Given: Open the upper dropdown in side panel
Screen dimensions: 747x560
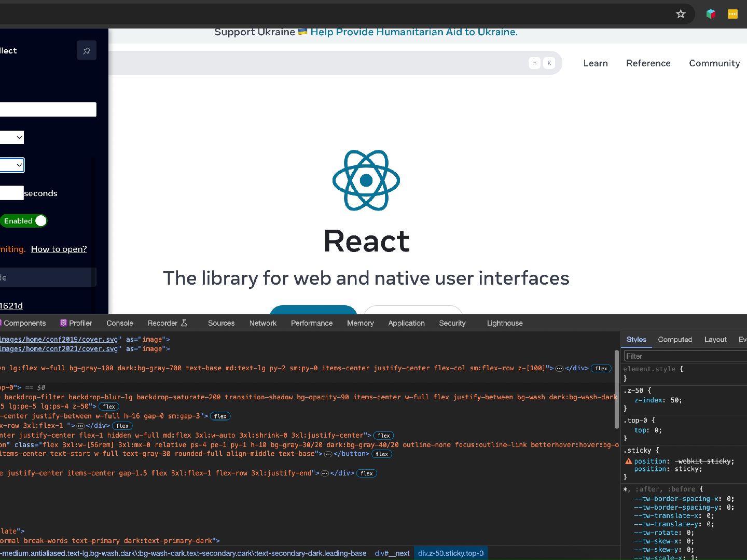Looking at the screenshot, I should [12, 137].
